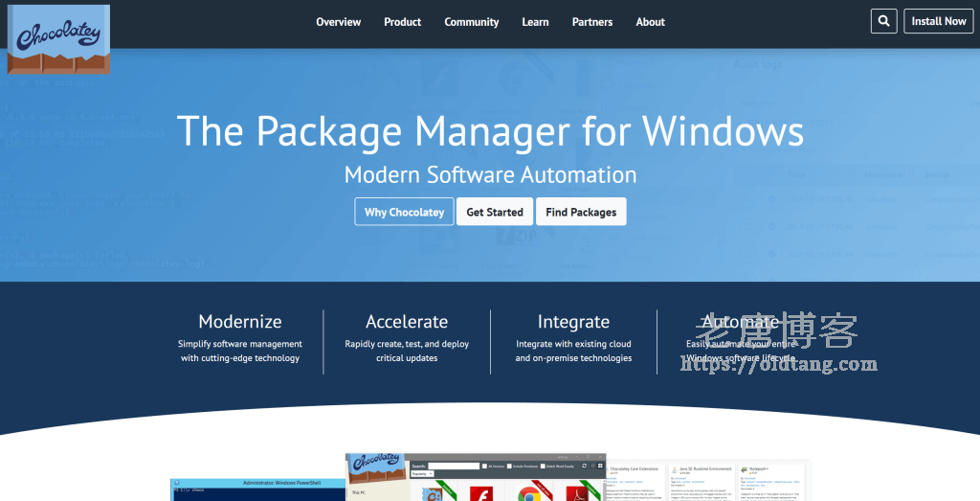Tick the Include Prerelease checkbox in GUI preview
This screenshot has height=501, width=980.
509,466
